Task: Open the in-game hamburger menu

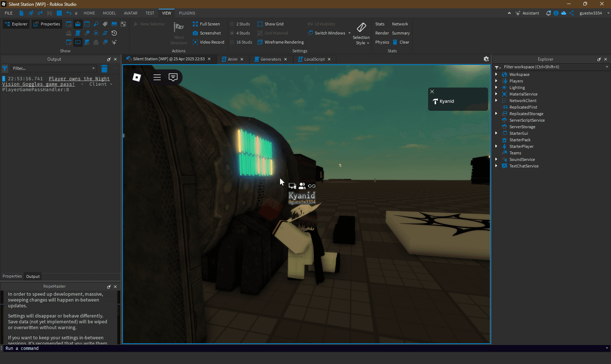Action: tap(157, 77)
